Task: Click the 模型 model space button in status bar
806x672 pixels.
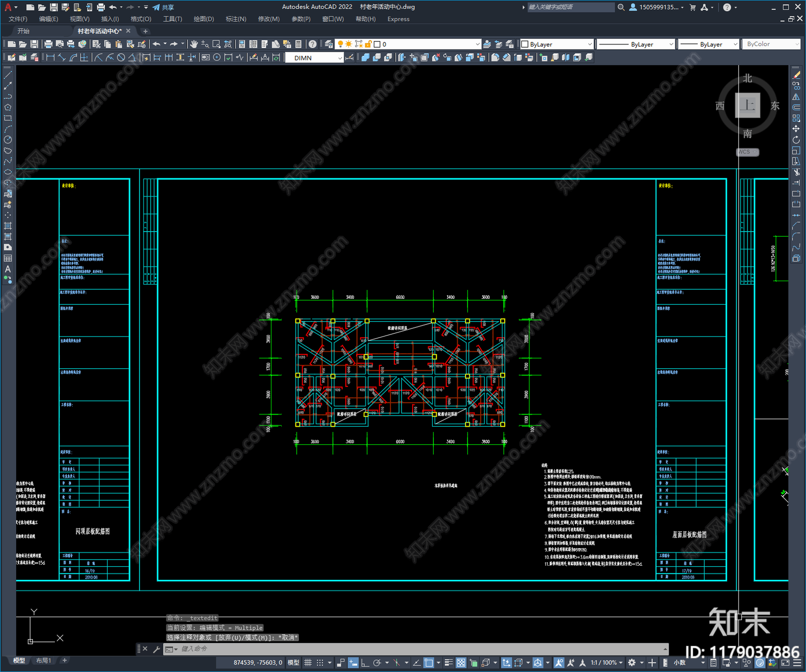Action: pos(293,662)
